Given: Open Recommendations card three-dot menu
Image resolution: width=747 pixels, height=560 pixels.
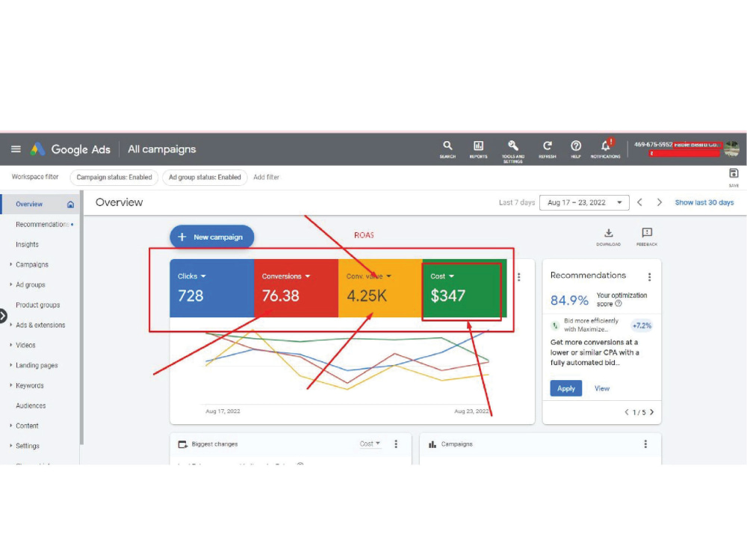Looking at the screenshot, I should click(x=649, y=277).
